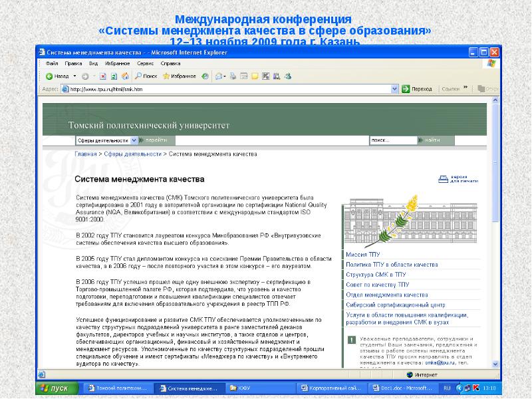
Task: Click the Главная breadcrumb link
Action: point(85,154)
